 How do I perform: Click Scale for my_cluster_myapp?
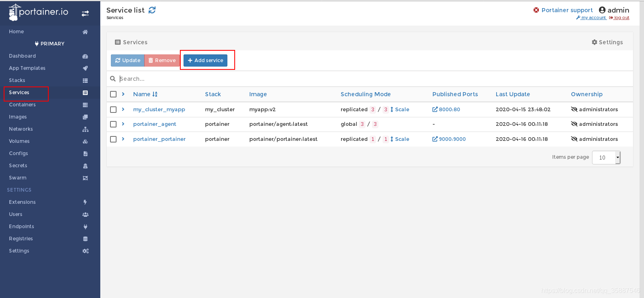coord(400,110)
